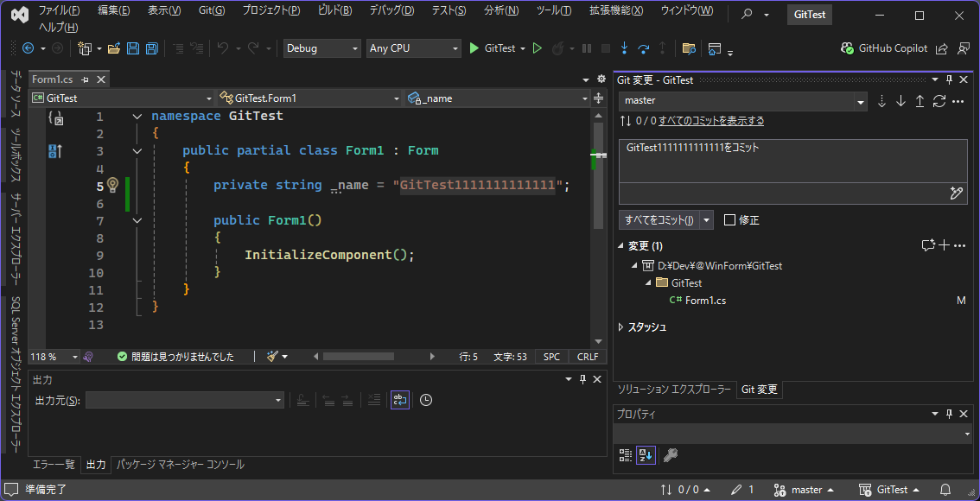980x501 pixels.
Task: Click the Git pull down-arrow icon
Action: tap(900, 101)
